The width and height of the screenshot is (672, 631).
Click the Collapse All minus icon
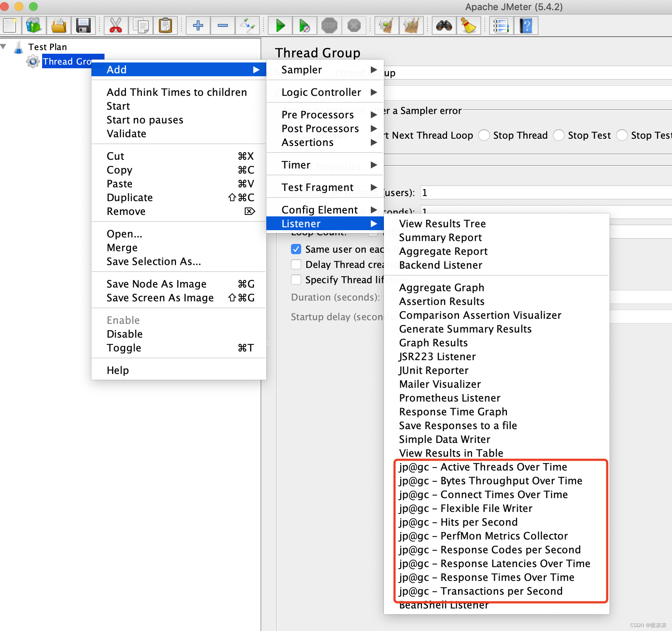pyautogui.click(x=223, y=26)
